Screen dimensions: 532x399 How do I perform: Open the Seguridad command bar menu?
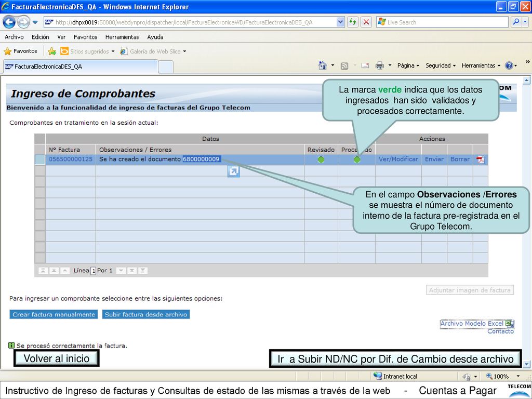coord(441,65)
